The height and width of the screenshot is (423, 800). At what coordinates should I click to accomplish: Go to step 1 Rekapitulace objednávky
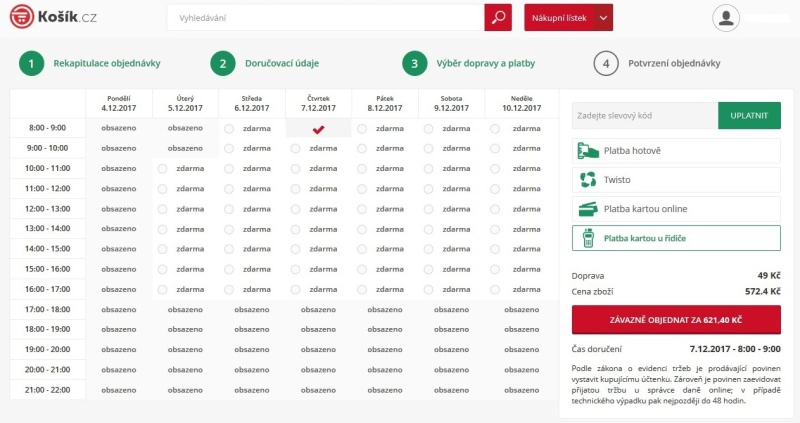click(90, 63)
